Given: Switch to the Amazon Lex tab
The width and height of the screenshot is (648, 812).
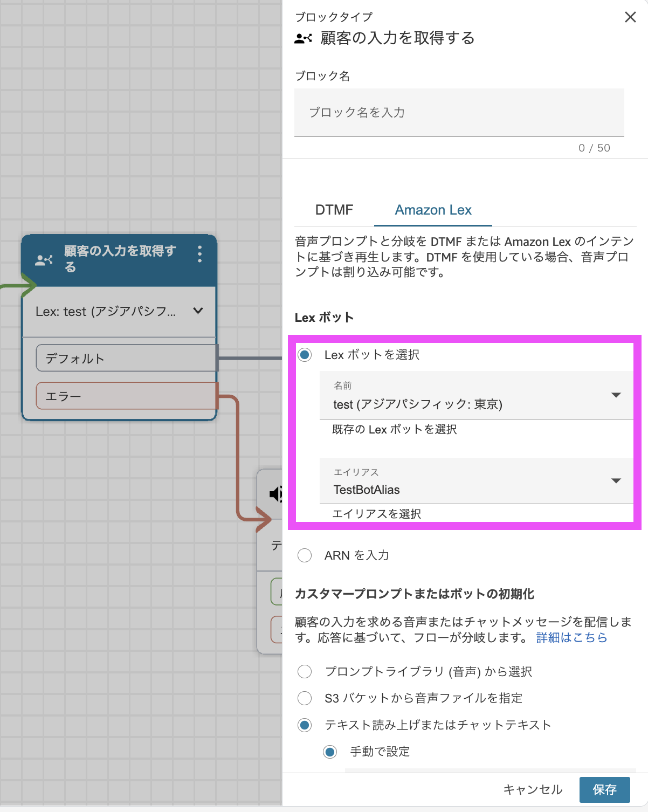Looking at the screenshot, I should (x=433, y=210).
